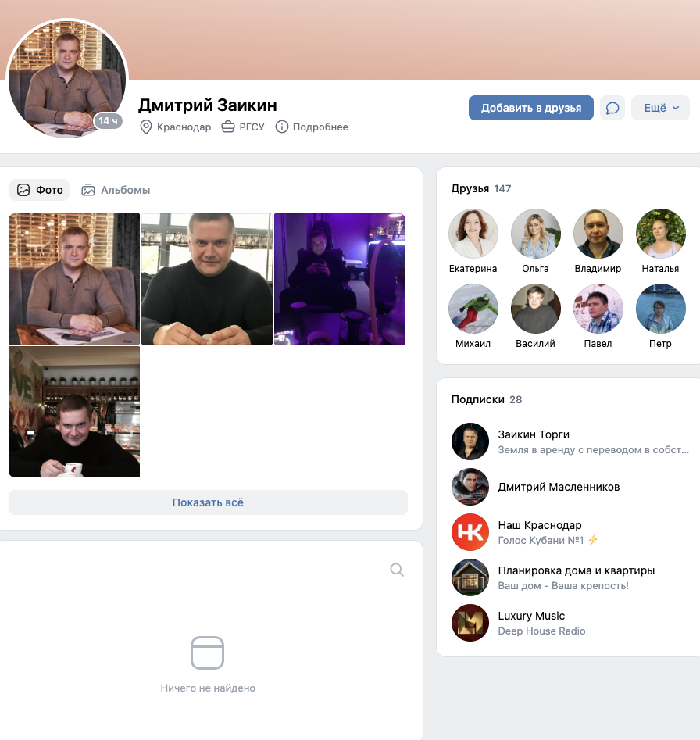Image resolution: width=700 pixels, height=740 pixels.
Task: Open the Подробнее details link
Action: point(320,127)
